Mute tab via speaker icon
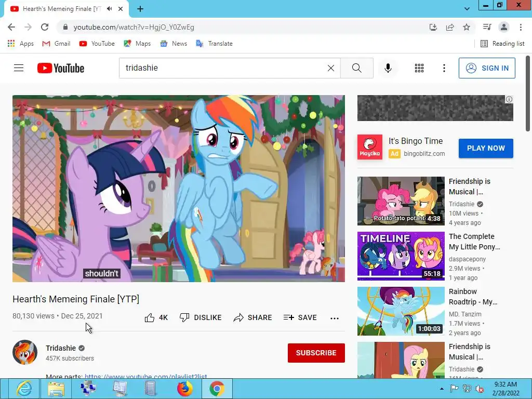Viewport: 532px width, 399px height. pos(109,9)
